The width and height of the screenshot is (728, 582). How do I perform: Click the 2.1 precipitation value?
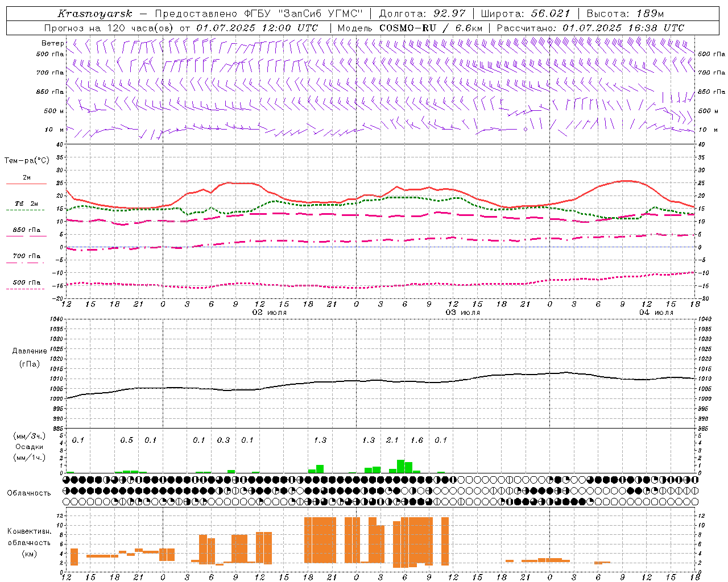pos(392,440)
